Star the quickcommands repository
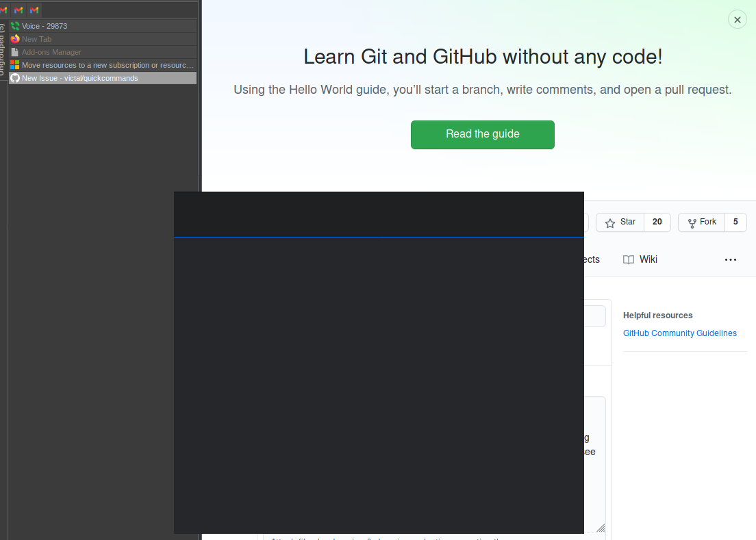 pos(620,222)
